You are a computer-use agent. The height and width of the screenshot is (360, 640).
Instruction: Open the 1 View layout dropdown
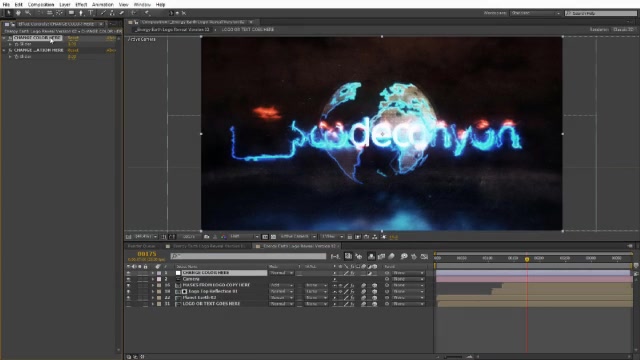click(332, 237)
